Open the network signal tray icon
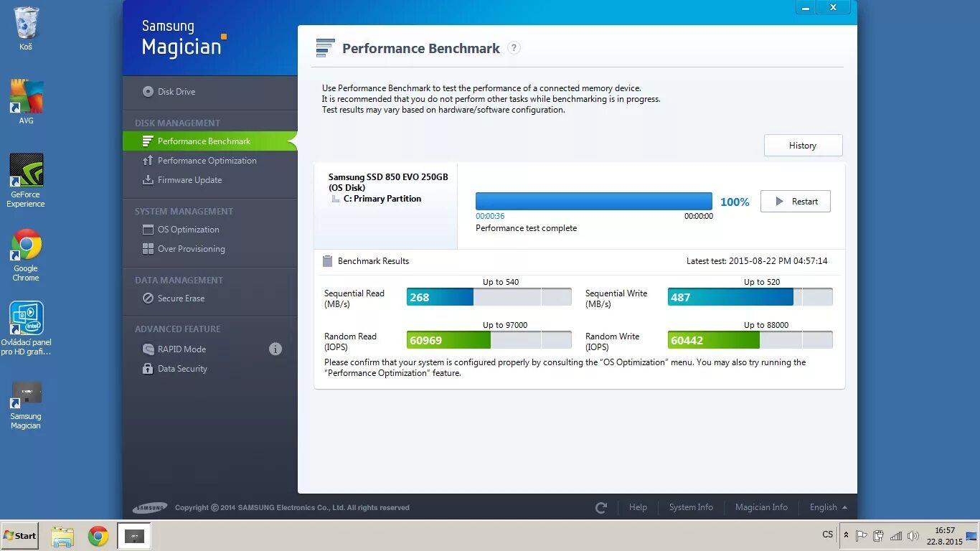This screenshot has height=551, width=980. click(896, 535)
